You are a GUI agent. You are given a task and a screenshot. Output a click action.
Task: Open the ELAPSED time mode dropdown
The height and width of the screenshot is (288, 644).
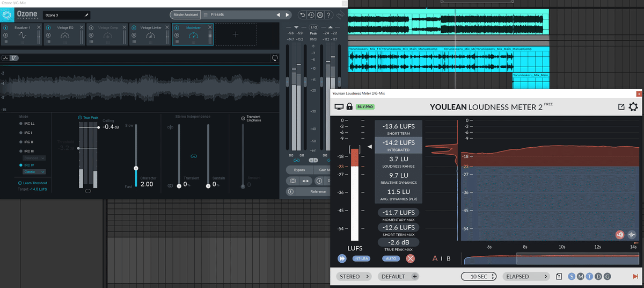[526, 276]
